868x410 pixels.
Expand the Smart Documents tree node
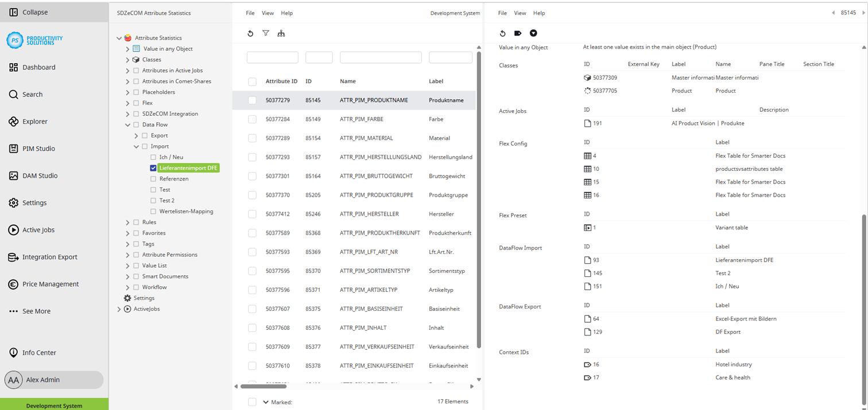click(127, 276)
